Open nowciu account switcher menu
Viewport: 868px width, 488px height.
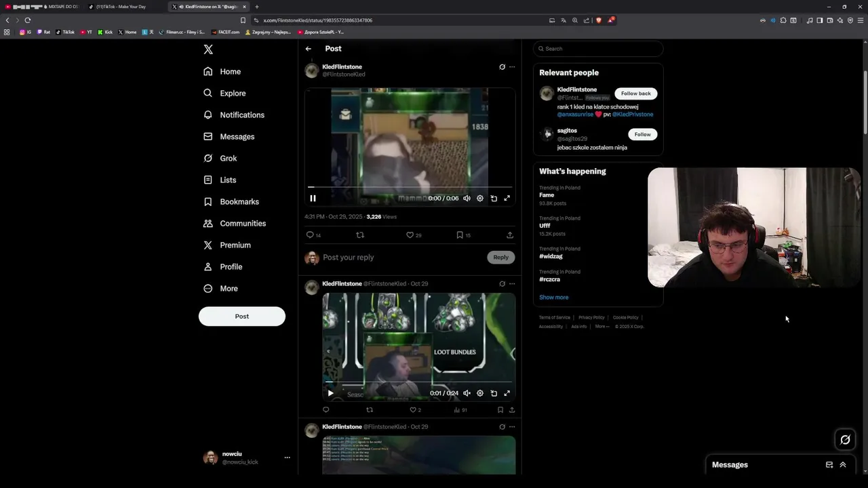point(247,457)
